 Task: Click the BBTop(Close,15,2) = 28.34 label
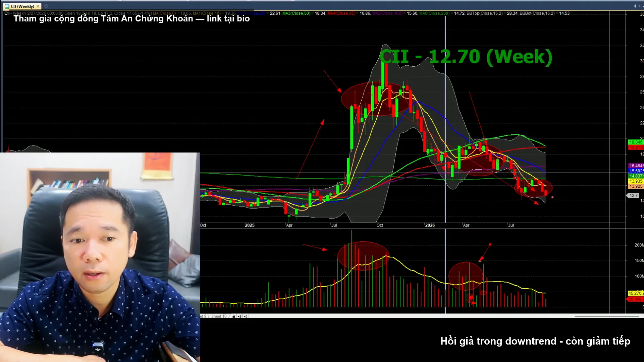click(x=492, y=13)
